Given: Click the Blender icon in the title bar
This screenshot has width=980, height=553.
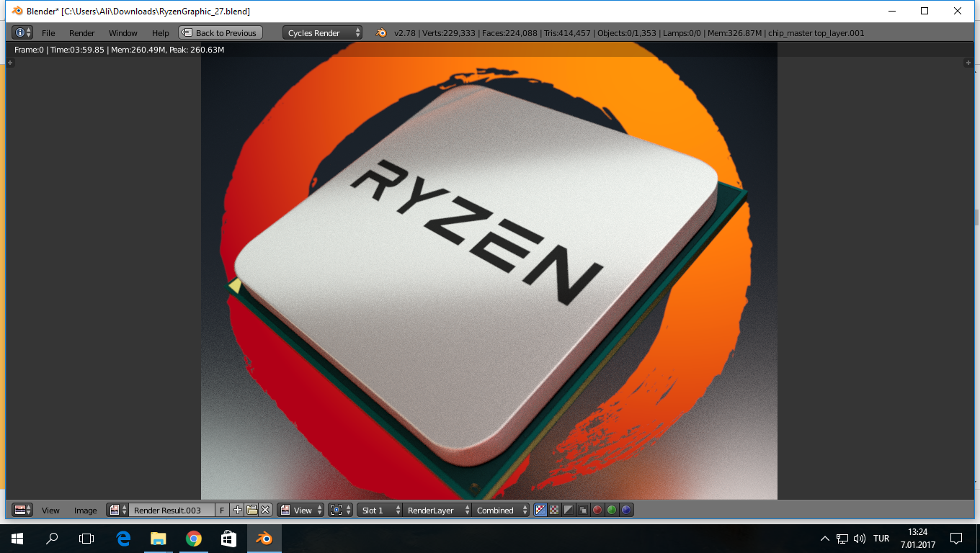Looking at the screenshot, I should 17,11.
